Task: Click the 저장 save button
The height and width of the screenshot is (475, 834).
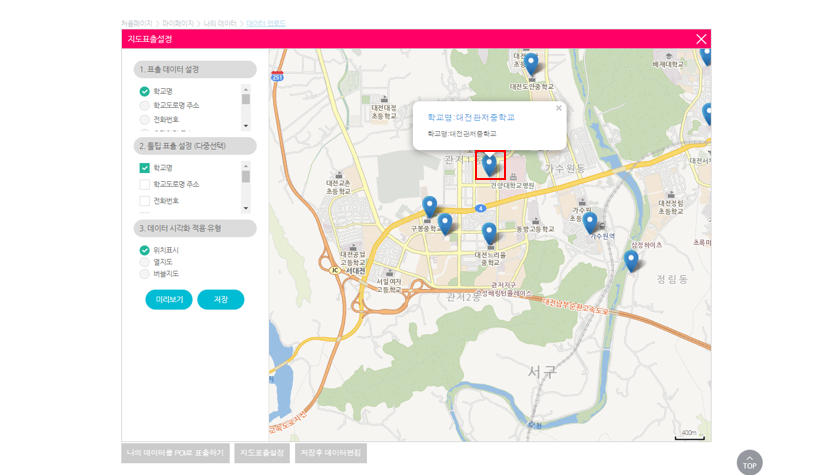Action: (221, 299)
